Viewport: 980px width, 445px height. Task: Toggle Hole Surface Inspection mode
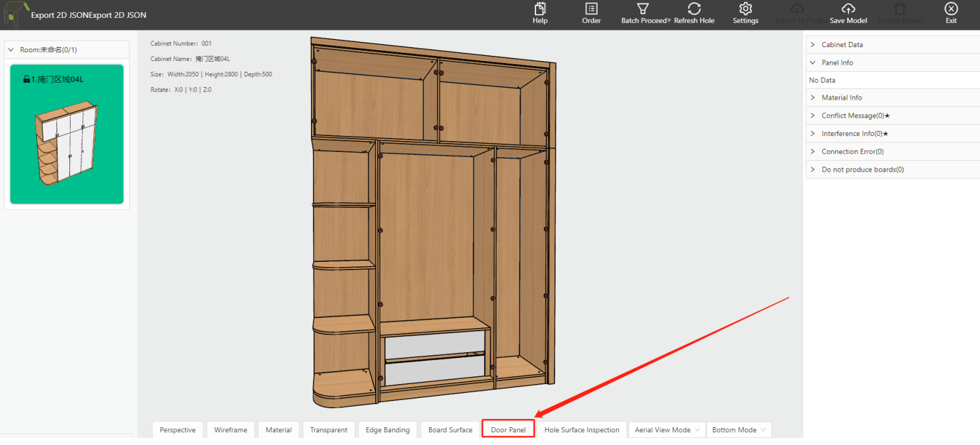click(582, 430)
